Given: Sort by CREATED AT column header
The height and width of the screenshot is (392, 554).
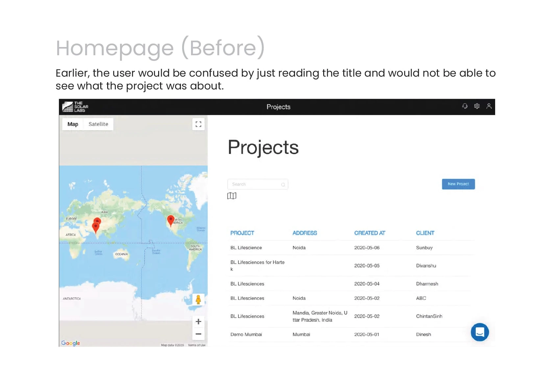Looking at the screenshot, I should (x=369, y=233).
